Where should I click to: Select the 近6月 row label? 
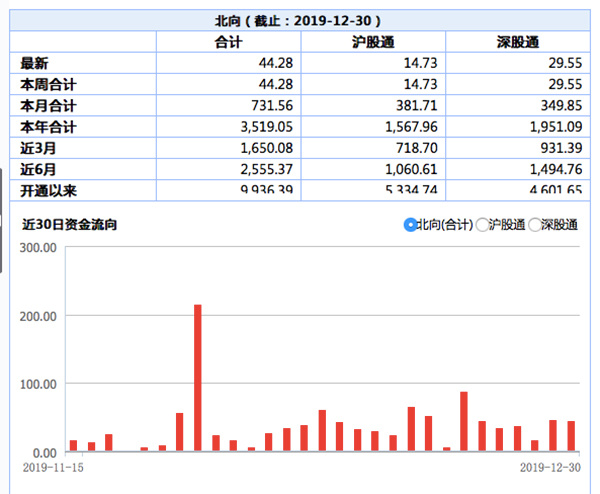(39, 169)
